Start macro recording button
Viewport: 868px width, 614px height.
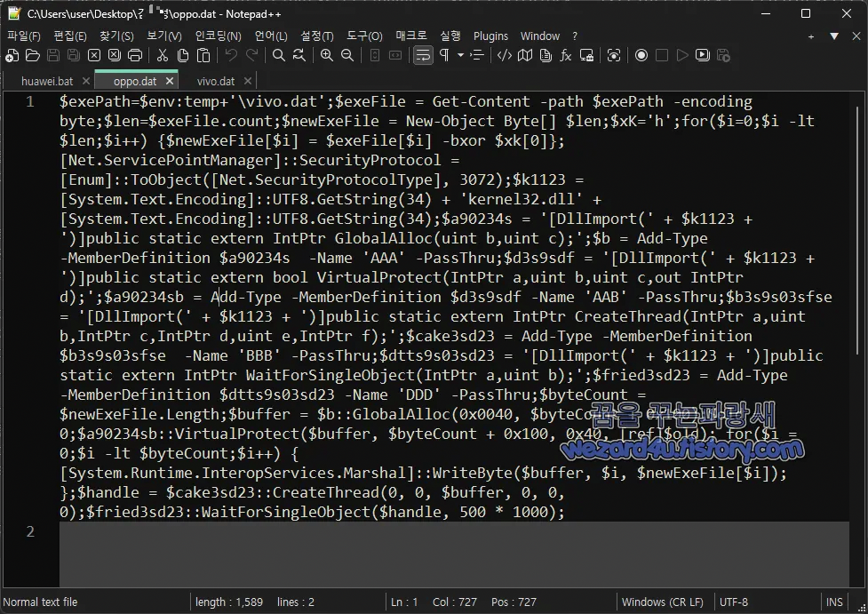point(641,55)
